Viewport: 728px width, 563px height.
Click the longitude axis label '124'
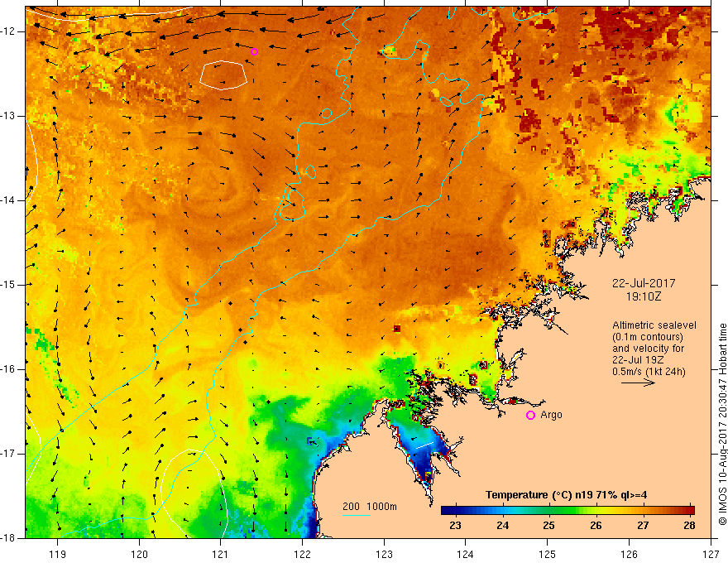[466, 554]
